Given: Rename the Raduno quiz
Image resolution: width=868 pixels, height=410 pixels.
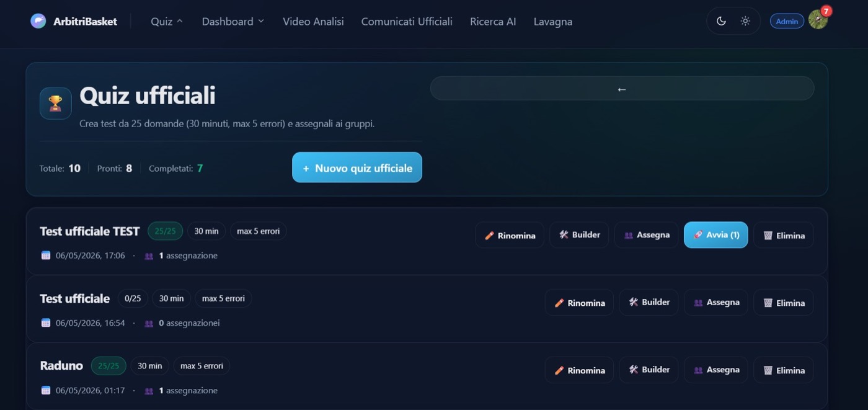Looking at the screenshot, I should (579, 370).
